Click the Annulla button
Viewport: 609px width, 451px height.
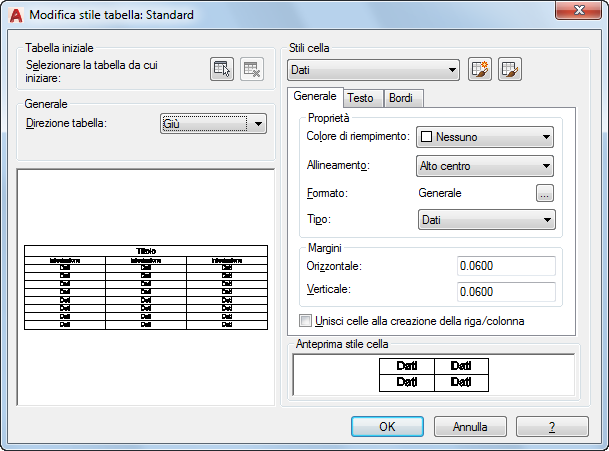click(470, 427)
